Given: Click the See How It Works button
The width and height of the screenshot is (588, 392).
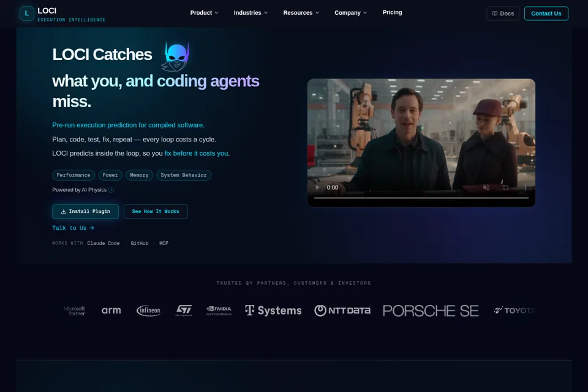Looking at the screenshot, I should pos(156,211).
